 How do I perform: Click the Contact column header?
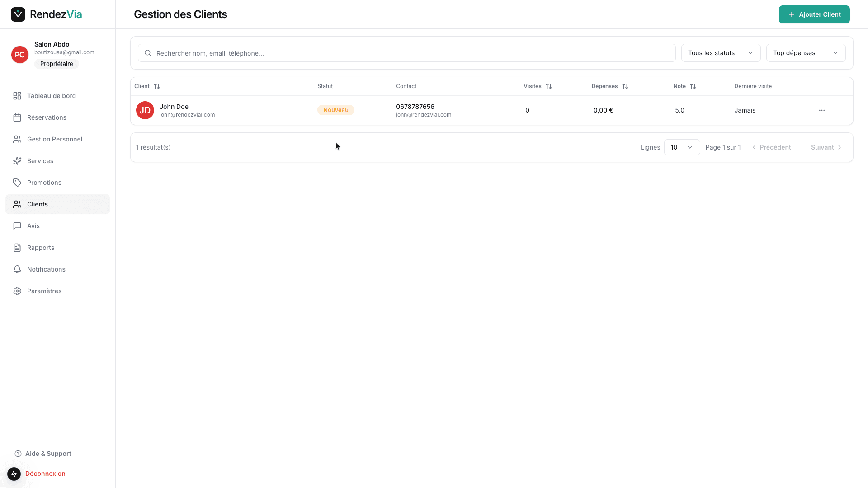406,86
